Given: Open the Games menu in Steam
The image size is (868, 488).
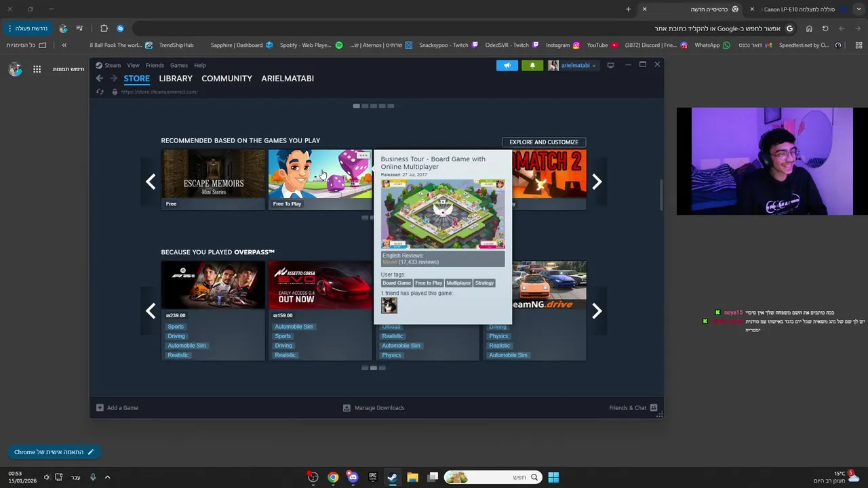Looking at the screenshot, I should click(x=179, y=65).
